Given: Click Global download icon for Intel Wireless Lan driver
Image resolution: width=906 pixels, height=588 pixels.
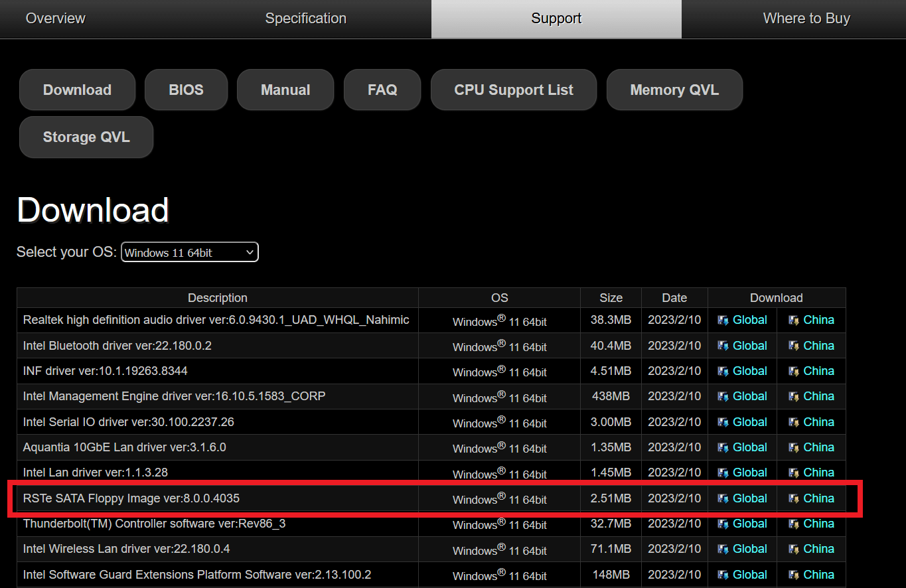Looking at the screenshot, I should [x=723, y=550].
